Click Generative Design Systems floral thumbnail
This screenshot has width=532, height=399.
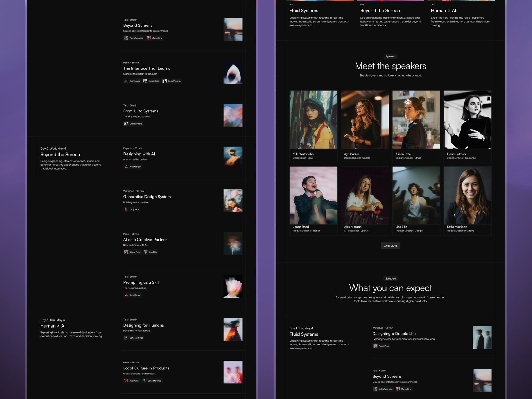(x=233, y=201)
